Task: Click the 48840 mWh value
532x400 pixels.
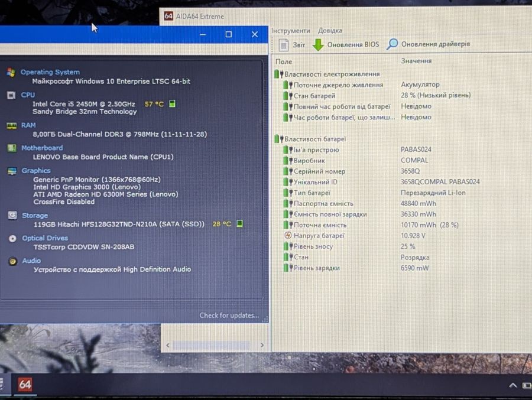Action: pos(419,203)
